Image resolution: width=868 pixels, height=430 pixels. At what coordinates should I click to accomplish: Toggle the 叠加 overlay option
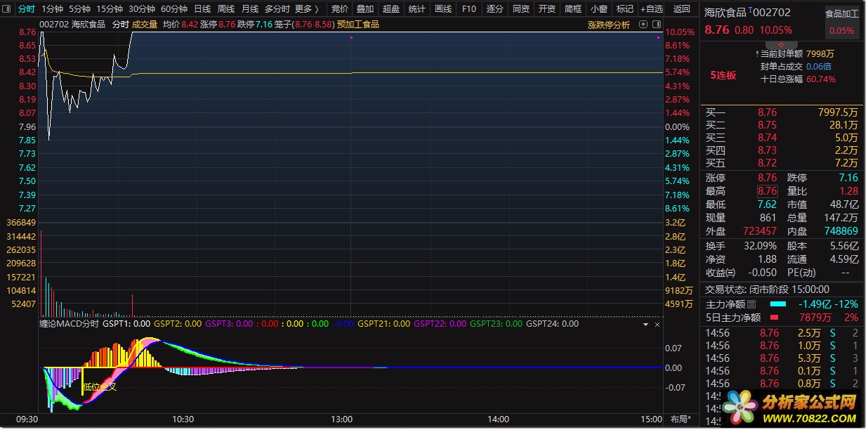click(365, 9)
